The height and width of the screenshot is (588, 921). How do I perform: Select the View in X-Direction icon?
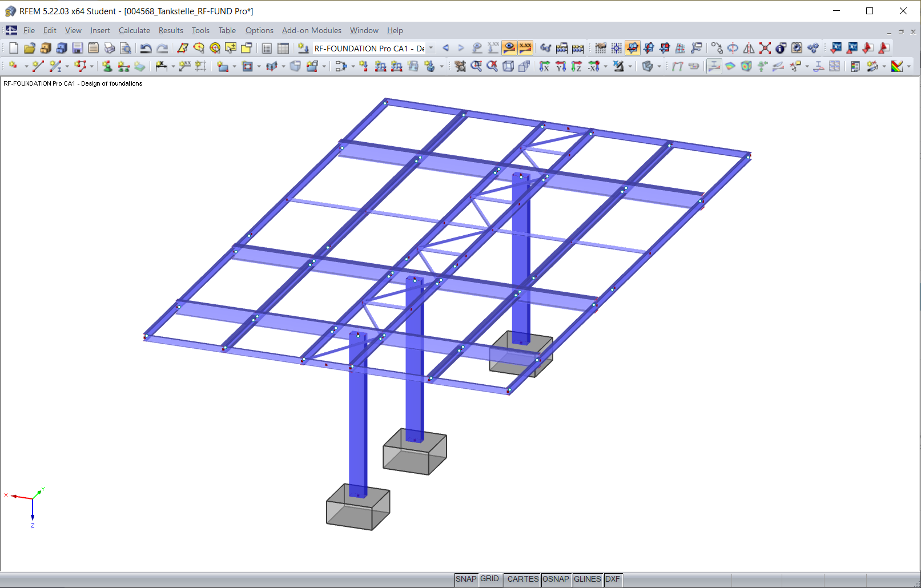(545, 67)
